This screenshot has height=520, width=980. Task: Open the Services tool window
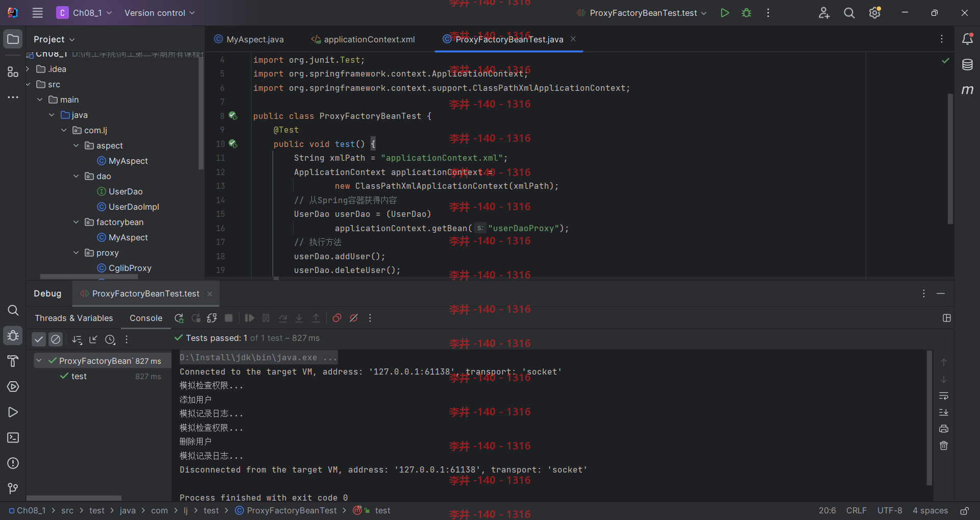13,387
